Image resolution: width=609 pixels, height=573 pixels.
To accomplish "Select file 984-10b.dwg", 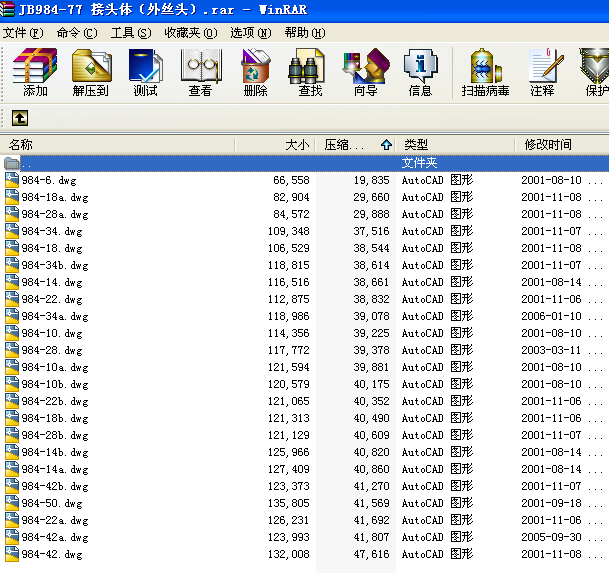I will pyautogui.click(x=55, y=384).
